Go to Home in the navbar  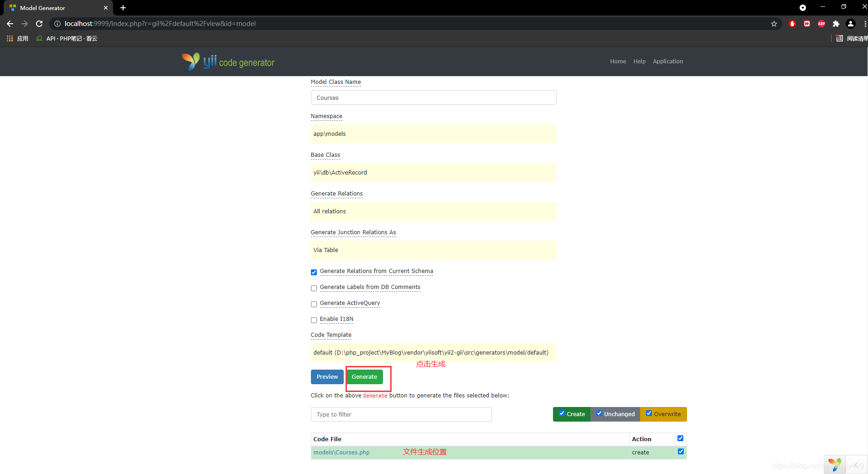coord(618,62)
